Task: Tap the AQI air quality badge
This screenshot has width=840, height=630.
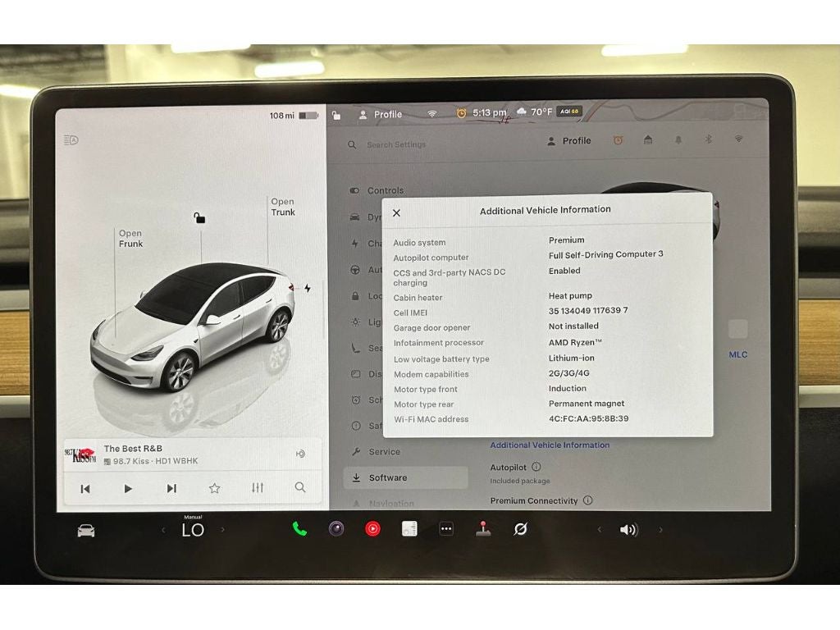Action: [569, 112]
